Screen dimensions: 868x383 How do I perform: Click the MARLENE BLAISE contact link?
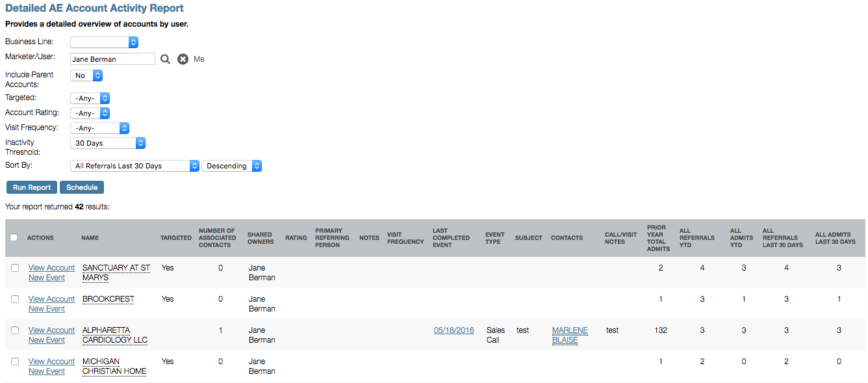(570, 335)
